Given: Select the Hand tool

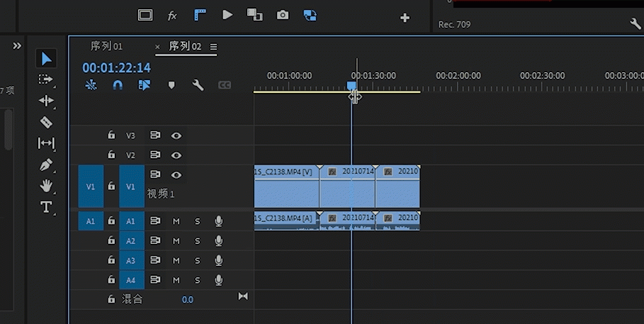Looking at the screenshot, I should click(x=46, y=186).
